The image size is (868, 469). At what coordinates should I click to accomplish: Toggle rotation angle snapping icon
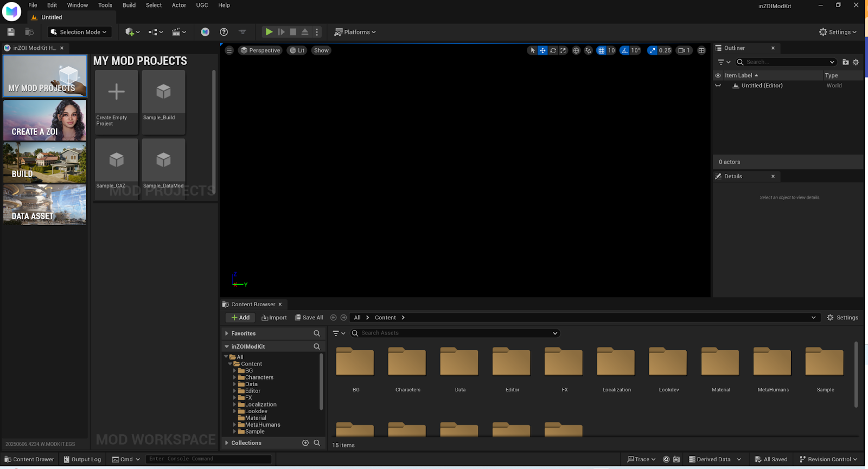[x=625, y=50]
